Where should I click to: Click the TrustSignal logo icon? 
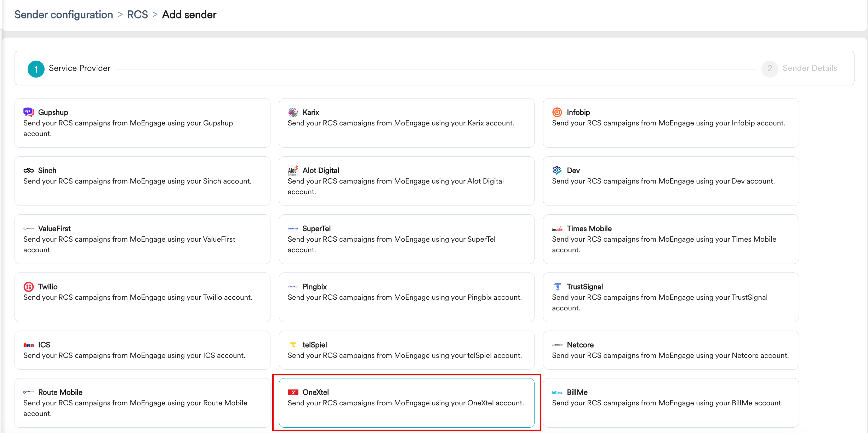[557, 287]
